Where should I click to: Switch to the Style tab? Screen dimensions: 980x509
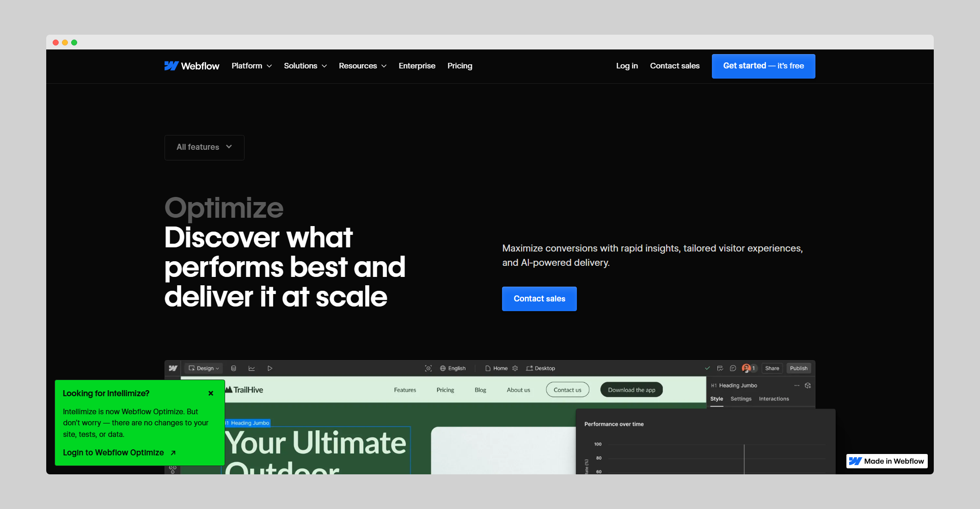coord(717,399)
